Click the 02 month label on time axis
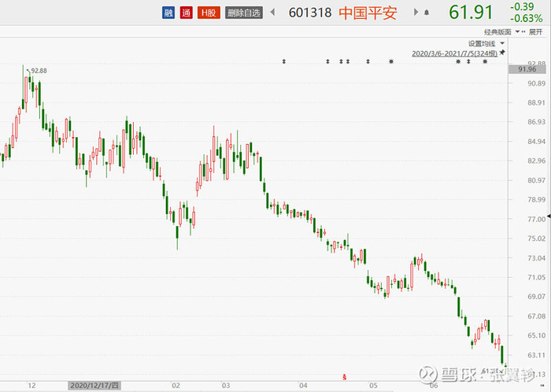 coord(176,386)
